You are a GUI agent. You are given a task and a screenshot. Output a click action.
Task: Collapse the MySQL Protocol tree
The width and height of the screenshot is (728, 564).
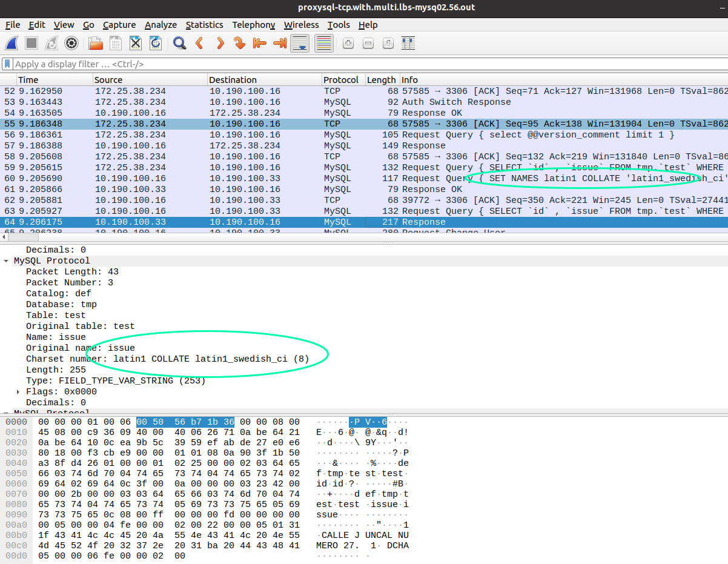[6, 260]
